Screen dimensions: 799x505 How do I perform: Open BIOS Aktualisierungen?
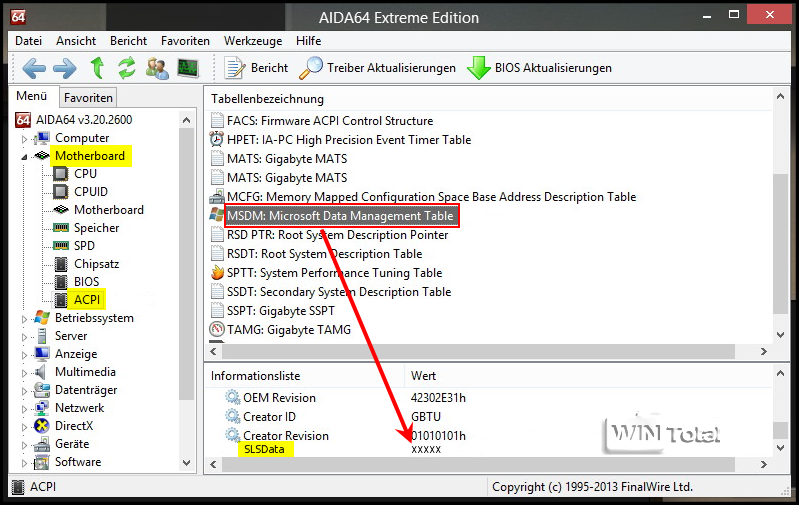tap(539, 68)
